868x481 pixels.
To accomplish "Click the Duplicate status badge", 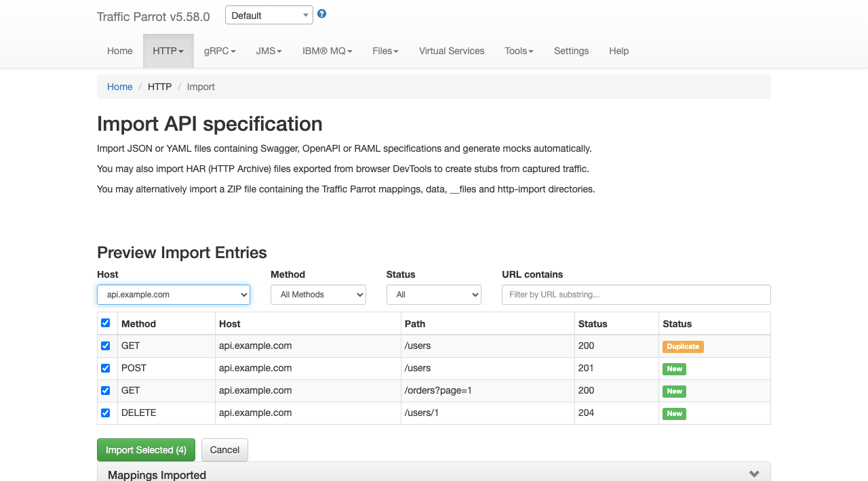I will click(683, 346).
